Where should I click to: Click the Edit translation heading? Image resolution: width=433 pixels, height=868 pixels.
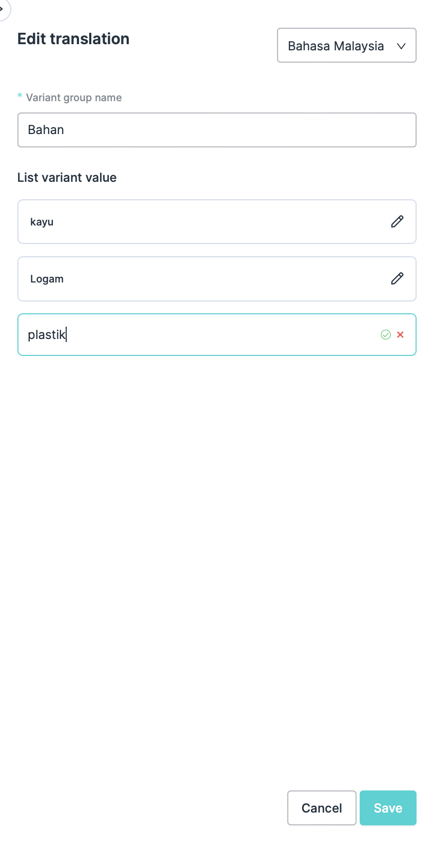pyautogui.click(x=73, y=39)
